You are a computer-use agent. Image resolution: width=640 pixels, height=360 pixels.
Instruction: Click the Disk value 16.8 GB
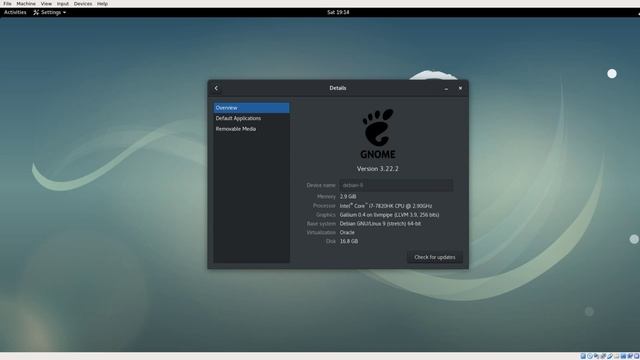349,241
